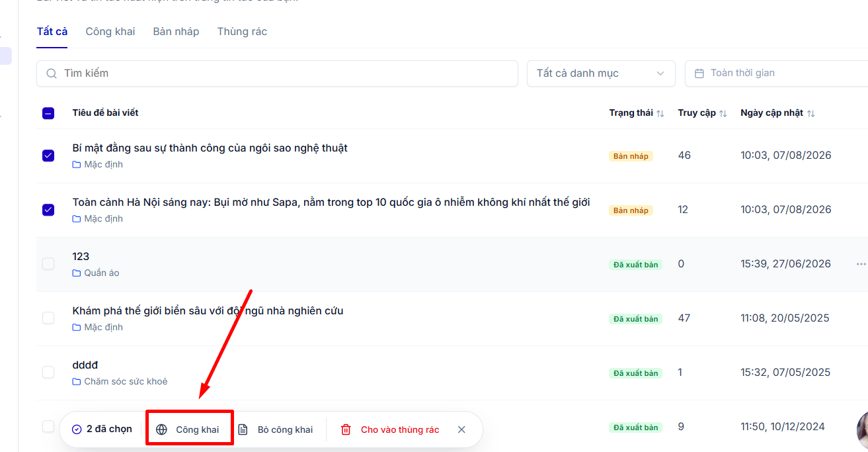The width and height of the screenshot is (868, 452).
Task: Click the Bỏ công khai button
Action: 276,429
